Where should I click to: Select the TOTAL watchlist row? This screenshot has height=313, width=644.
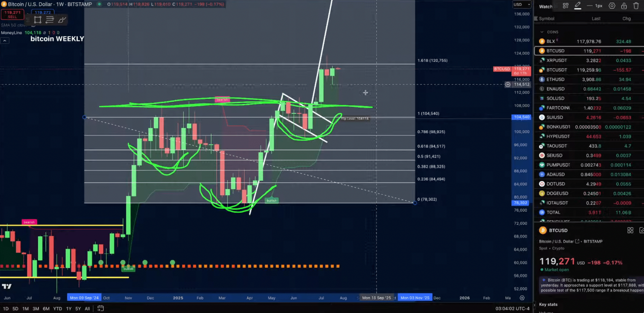(589, 212)
